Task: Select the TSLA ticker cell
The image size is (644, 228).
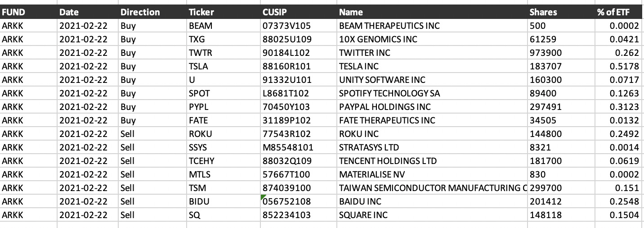Action: point(223,66)
